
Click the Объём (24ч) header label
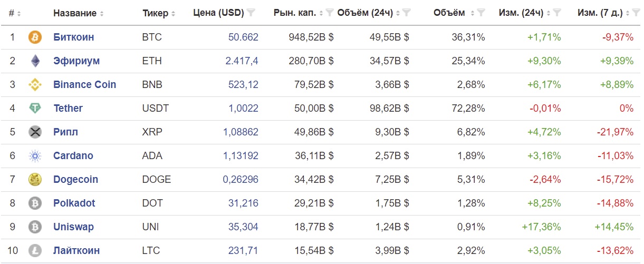point(366,13)
